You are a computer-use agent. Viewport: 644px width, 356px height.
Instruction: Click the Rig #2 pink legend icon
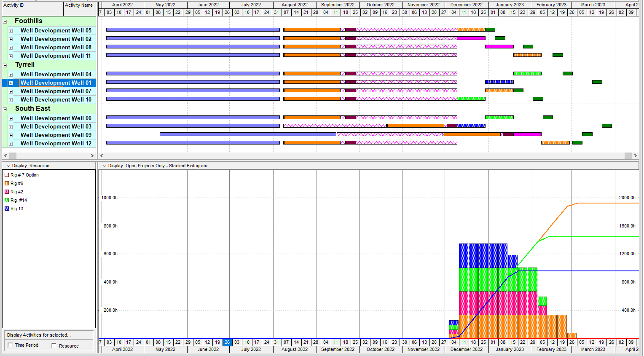pyautogui.click(x=7, y=192)
